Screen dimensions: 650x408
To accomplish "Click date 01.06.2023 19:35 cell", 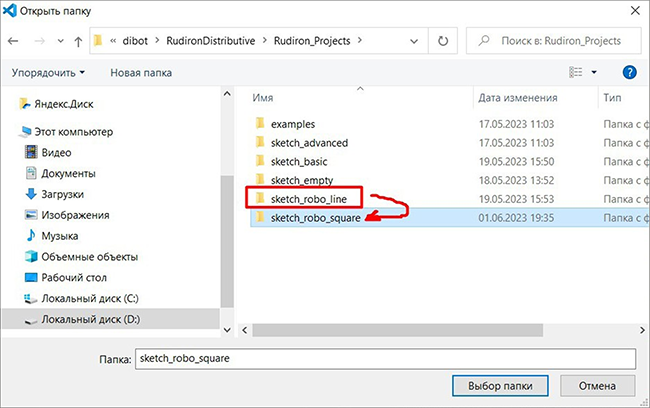I will (x=516, y=218).
